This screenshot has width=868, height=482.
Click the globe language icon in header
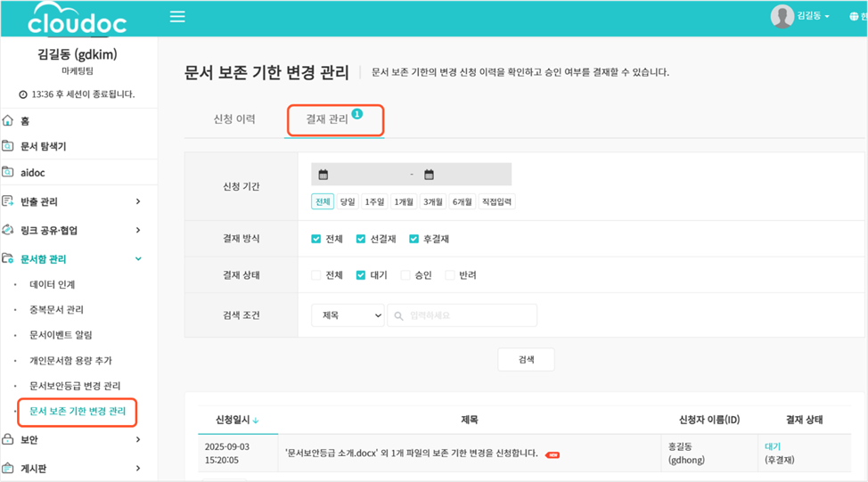854,17
